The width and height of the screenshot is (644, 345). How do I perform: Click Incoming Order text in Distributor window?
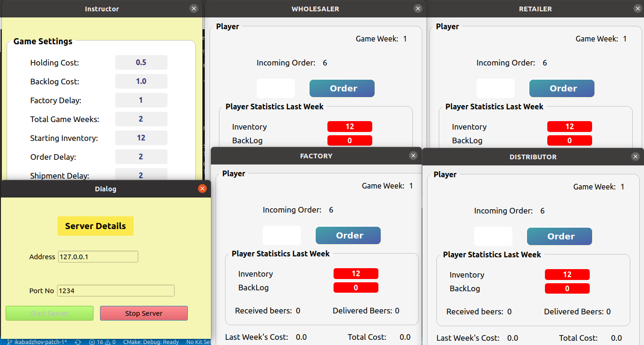[x=503, y=211]
